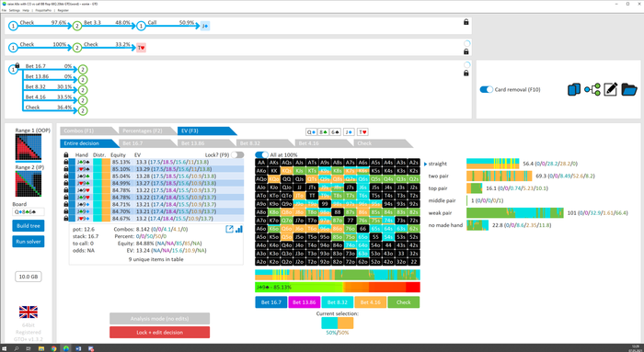Open the Register menu item
This screenshot has height=352, width=644.
[63, 10]
